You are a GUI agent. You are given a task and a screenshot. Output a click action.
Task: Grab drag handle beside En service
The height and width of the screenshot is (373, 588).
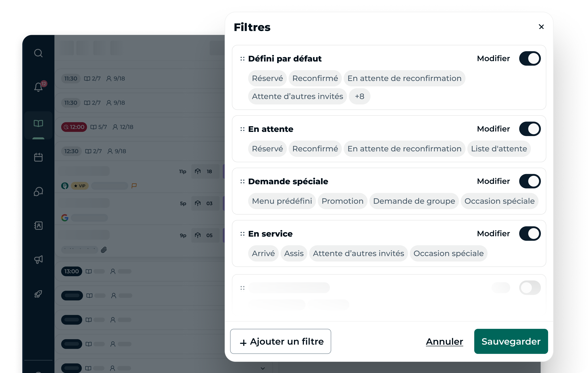click(242, 234)
